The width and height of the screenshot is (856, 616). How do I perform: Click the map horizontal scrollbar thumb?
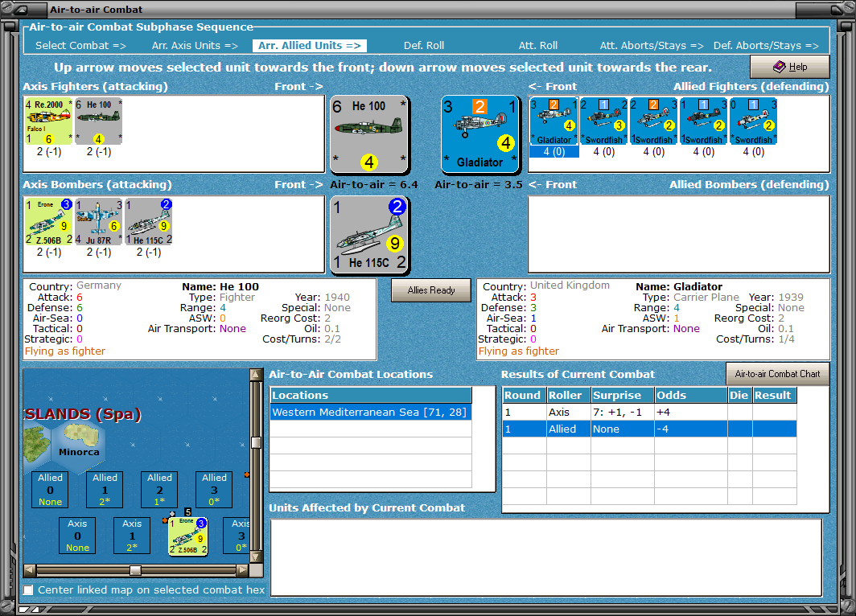pyautogui.click(x=135, y=570)
